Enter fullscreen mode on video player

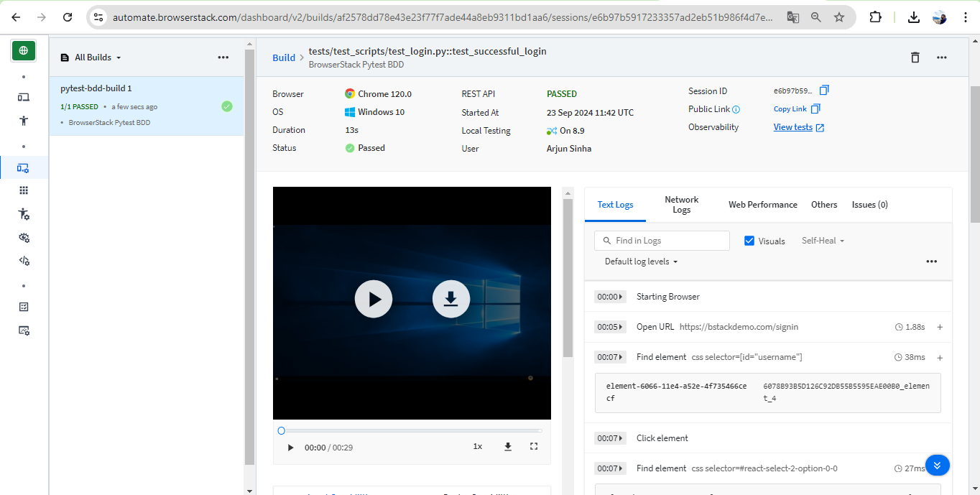[533, 447]
